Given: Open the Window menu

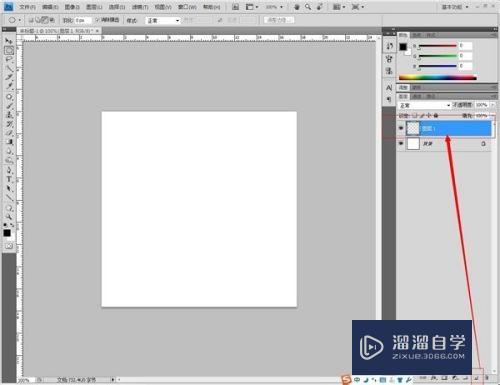Looking at the screenshot, I should (187, 7).
